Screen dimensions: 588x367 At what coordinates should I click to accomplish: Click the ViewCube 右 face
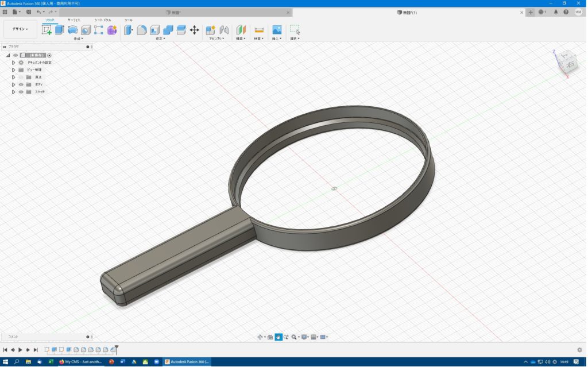[x=570, y=64]
